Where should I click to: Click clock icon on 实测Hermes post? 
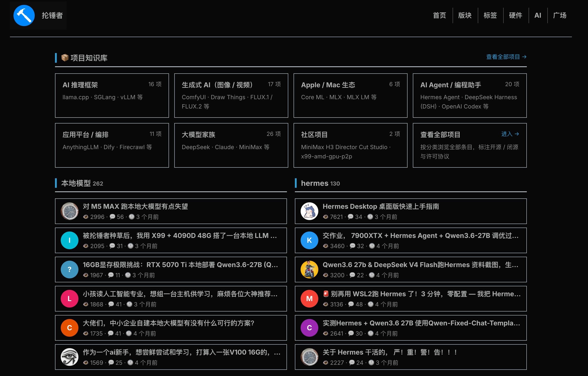pos(371,334)
